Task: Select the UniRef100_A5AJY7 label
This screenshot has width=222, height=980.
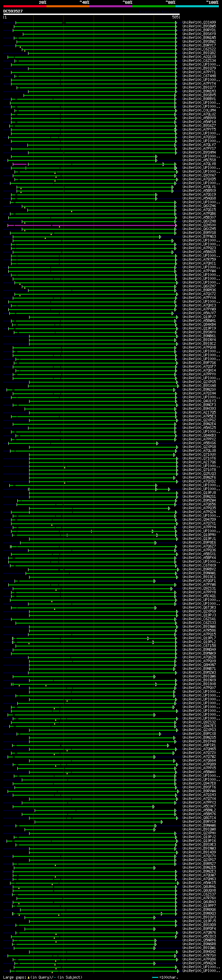Action: pyautogui.click(x=199, y=313)
